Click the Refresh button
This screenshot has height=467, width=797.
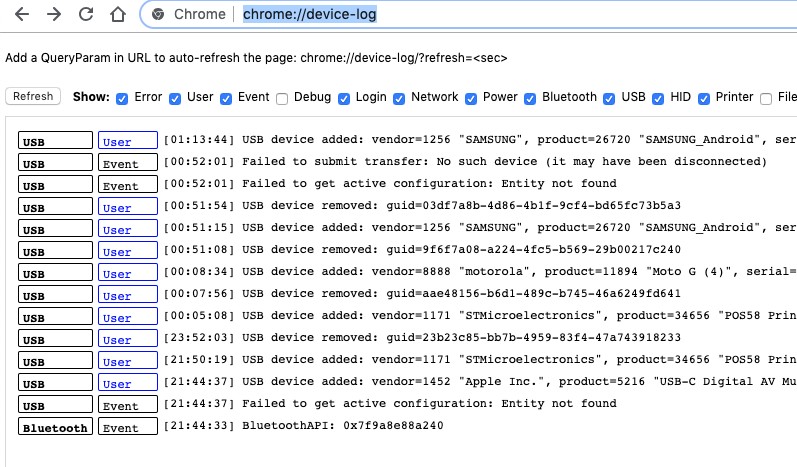pyautogui.click(x=33, y=97)
